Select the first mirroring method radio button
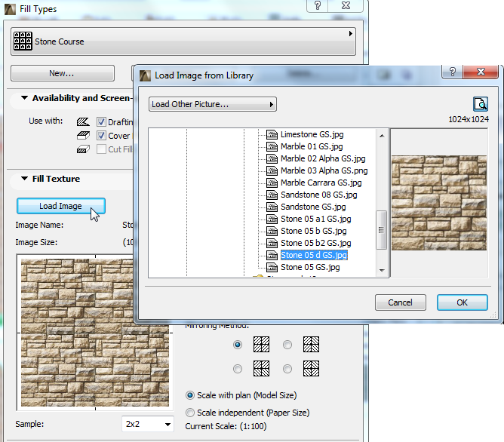 click(x=238, y=345)
